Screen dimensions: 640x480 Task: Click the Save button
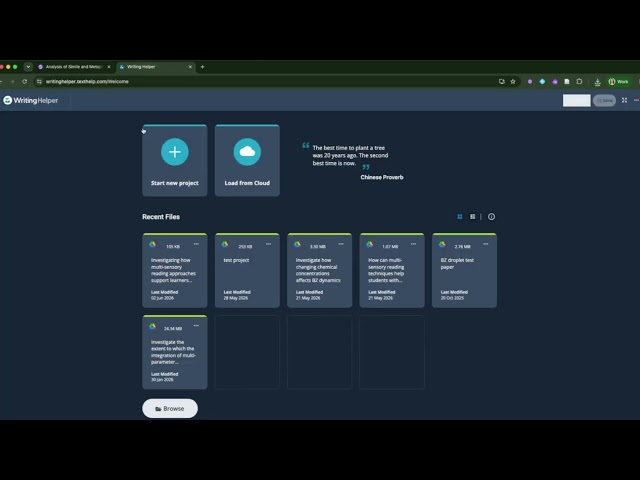click(x=604, y=100)
